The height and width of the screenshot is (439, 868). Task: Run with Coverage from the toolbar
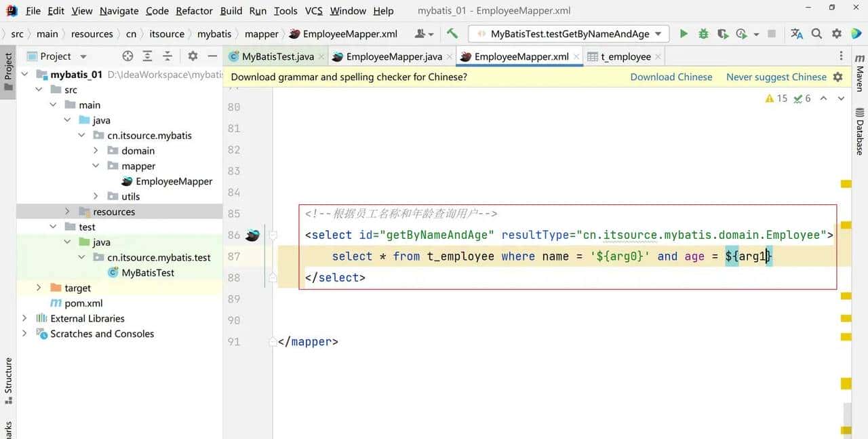click(x=723, y=33)
